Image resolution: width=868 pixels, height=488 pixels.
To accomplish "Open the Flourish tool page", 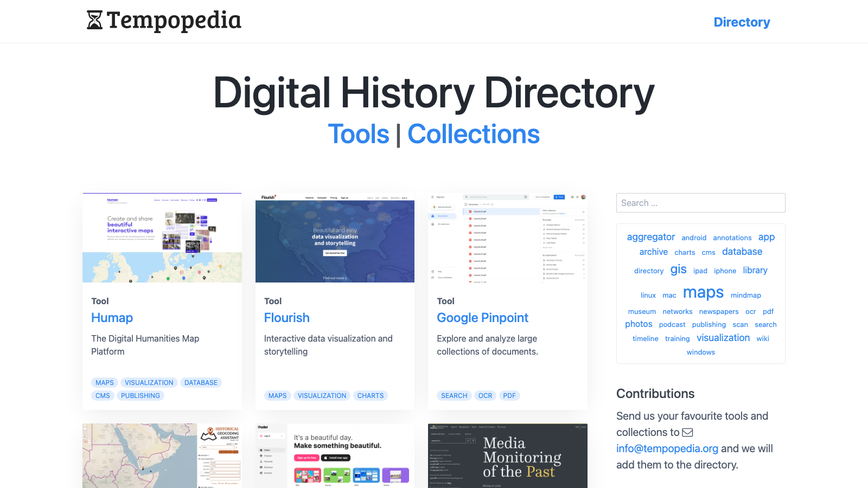I will [x=286, y=318].
